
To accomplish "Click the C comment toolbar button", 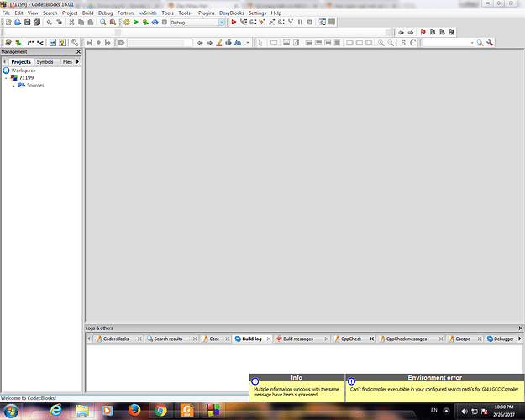I will click(x=412, y=43).
